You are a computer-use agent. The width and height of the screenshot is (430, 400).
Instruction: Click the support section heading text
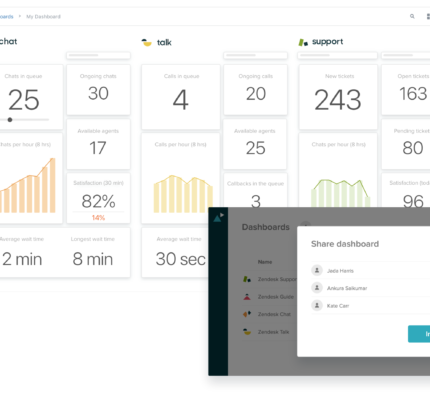tap(327, 42)
